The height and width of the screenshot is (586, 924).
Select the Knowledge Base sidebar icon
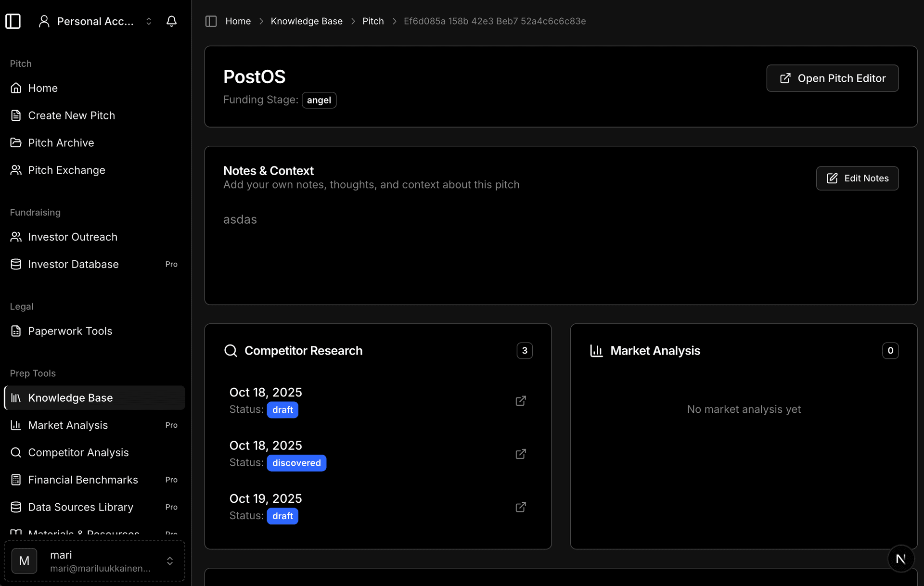[x=16, y=398]
